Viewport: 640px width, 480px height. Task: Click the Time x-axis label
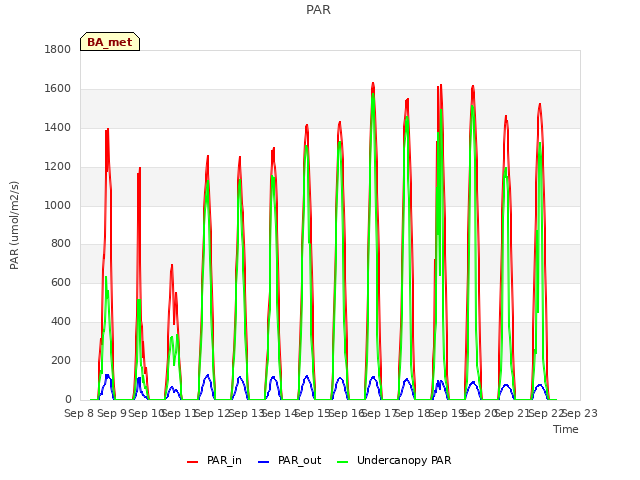click(x=566, y=429)
